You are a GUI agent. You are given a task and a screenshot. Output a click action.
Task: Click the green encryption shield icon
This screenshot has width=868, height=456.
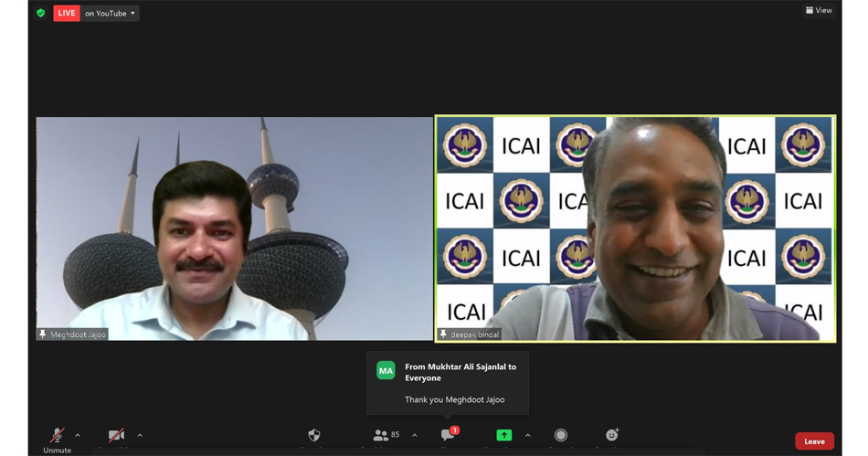coord(40,13)
